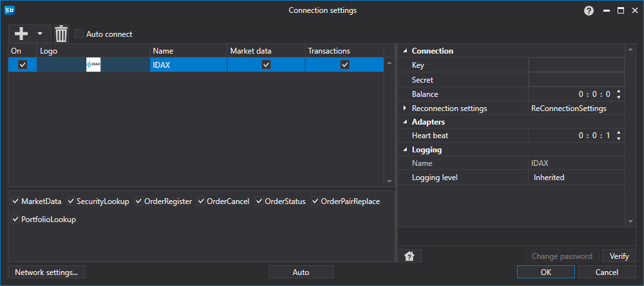Viewport: 644px width, 286px height.
Task: Select the Balance property label
Action: pyautogui.click(x=425, y=94)
